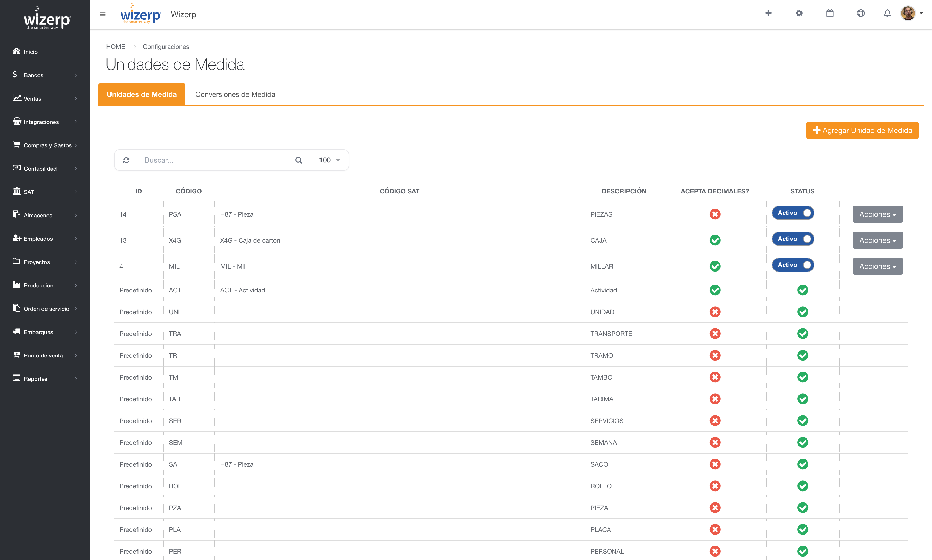
Task: Sort by CÓDIGO column header
Action: click(188, 191)
